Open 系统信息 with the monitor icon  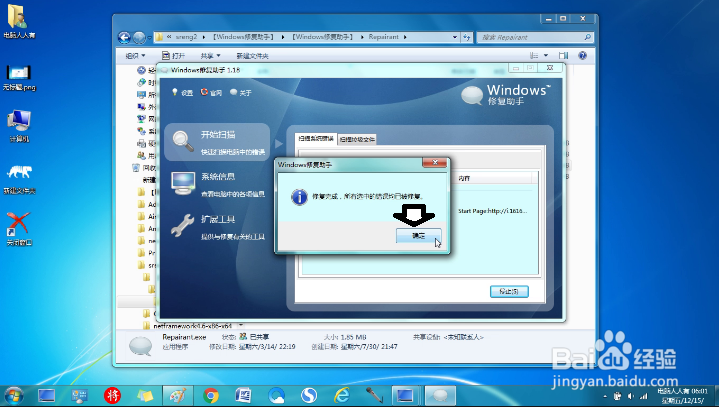tap(218, 184)
